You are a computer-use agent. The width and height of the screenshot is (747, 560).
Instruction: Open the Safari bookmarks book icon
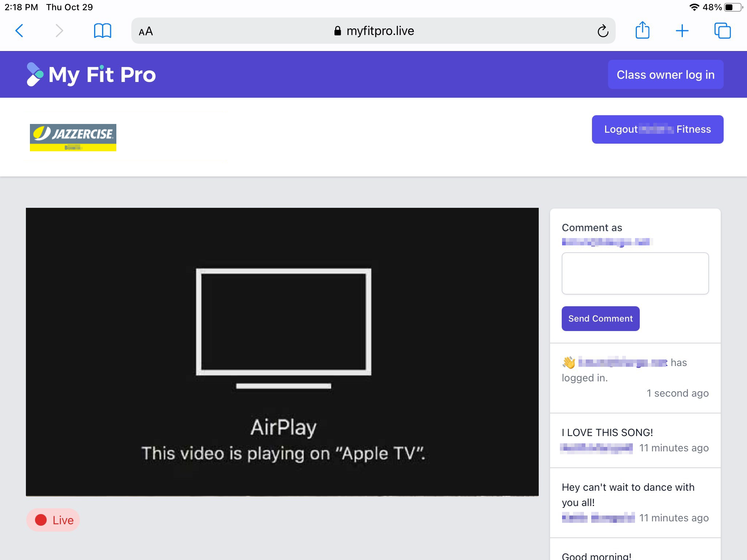click(102, 31)
